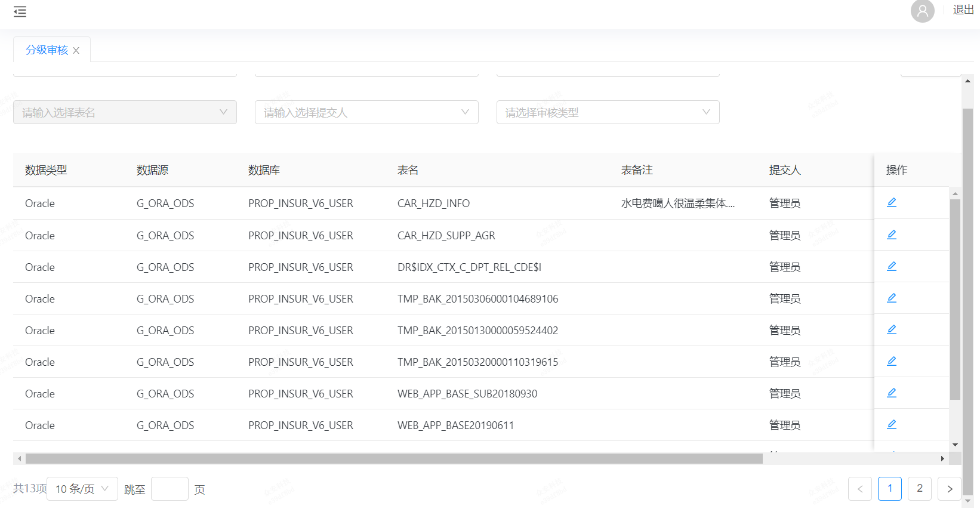Image resolution: width=980 pixels, height=515 pixels.
Task: Click the table vertical scrollbar thumb
Action: pyautogui.click(x=955, y=300)
